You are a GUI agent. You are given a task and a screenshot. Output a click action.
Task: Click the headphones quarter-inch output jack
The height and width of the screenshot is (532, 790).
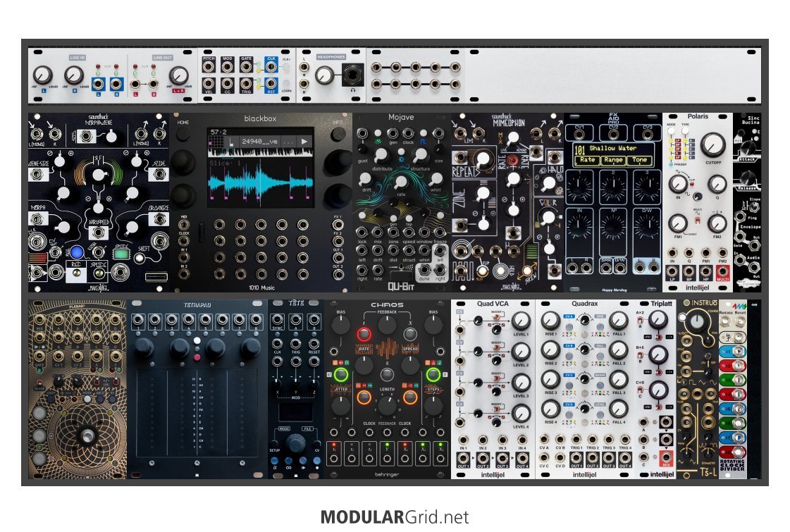pyautogui.click(x=353, y=74)
